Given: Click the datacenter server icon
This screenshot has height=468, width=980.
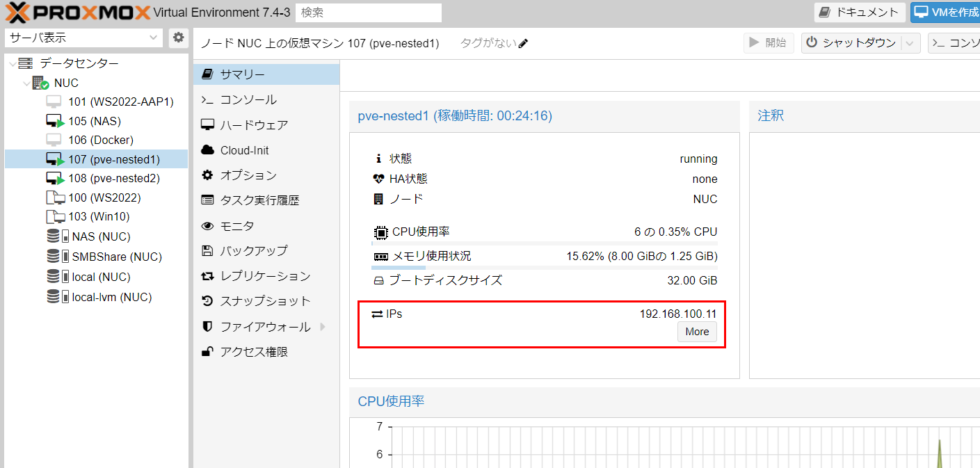Looking at the screenshot, I should [26, 63].
